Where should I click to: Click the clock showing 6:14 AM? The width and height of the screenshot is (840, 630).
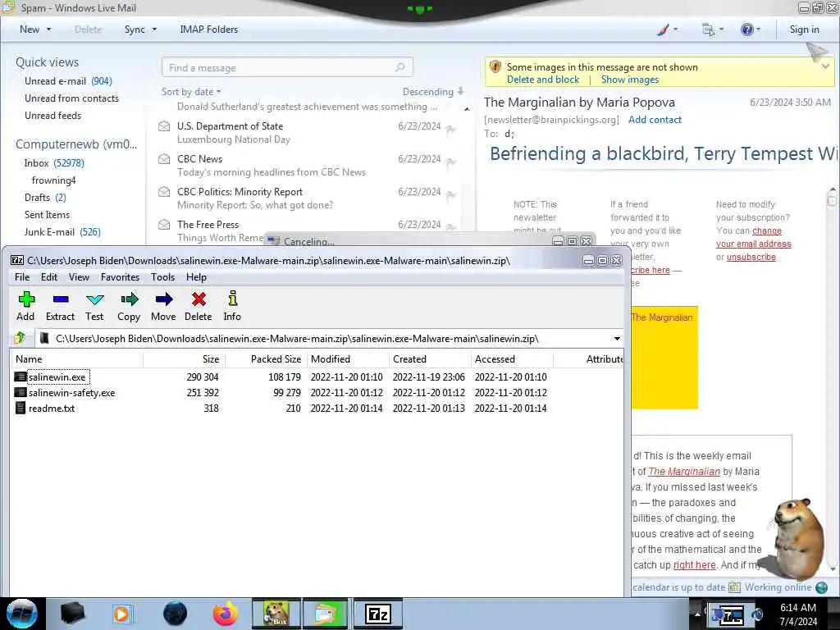pos(797,608)
